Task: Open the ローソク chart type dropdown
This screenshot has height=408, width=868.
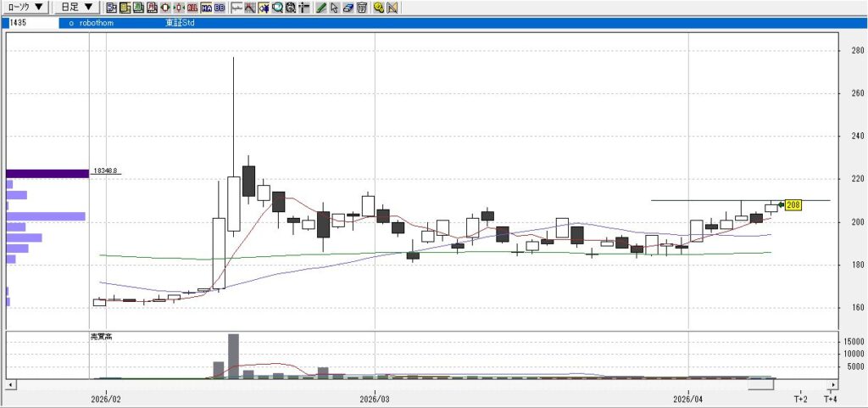Action: [25, 8]
